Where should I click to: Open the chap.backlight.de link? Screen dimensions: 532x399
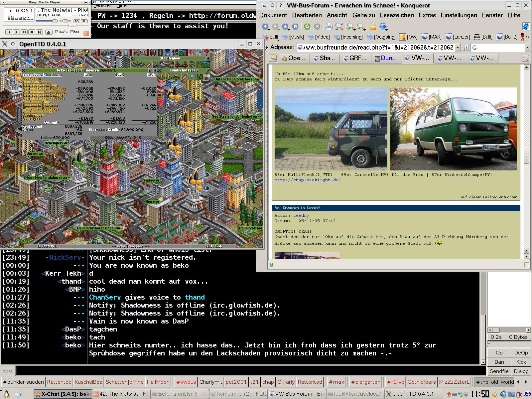tap(308, 180)
